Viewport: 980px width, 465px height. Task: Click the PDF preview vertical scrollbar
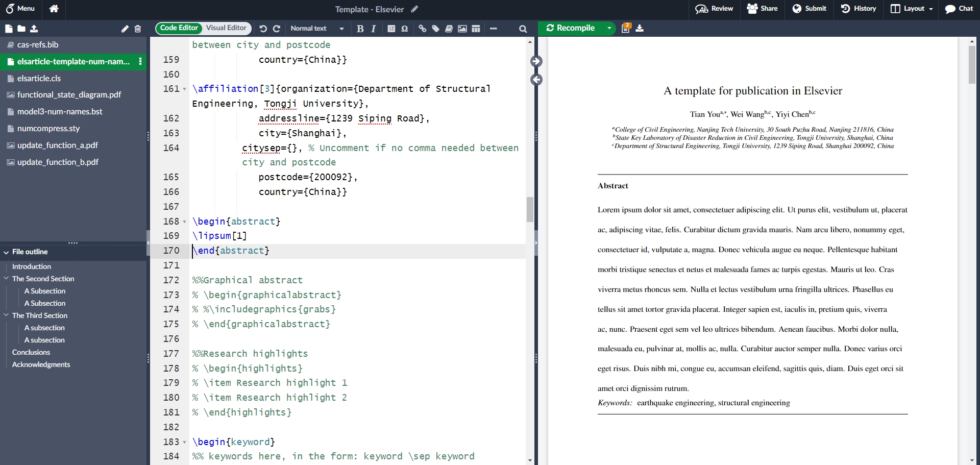pyautogui.click(x=972, y=64)
